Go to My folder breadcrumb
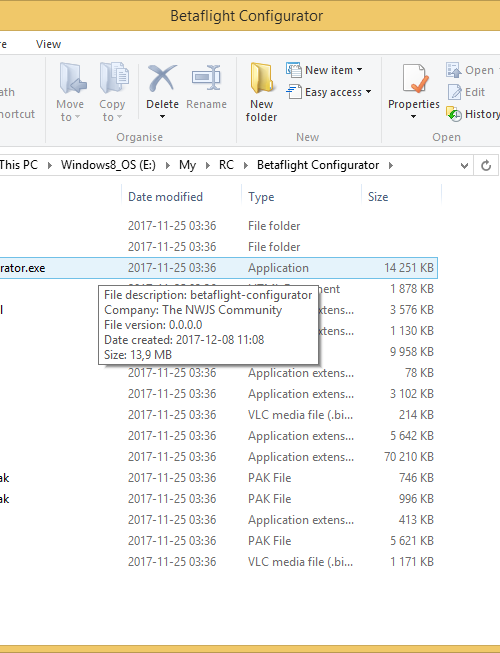The width and height of the screenshot is (500, 653). [187, 165]
